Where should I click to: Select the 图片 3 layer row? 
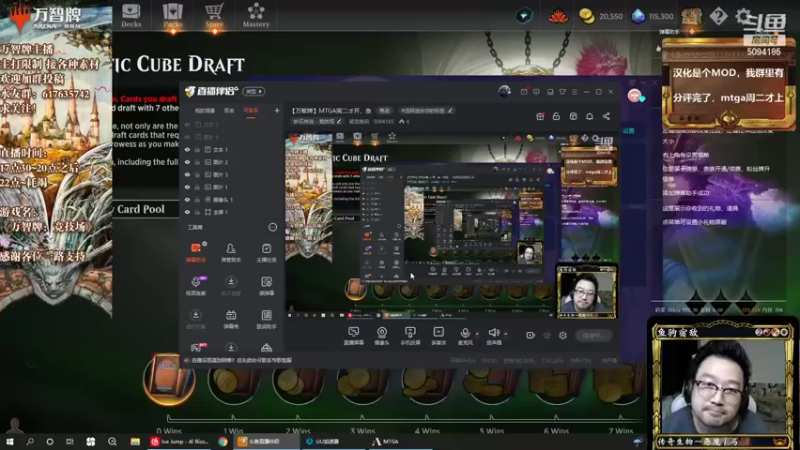click(x=232, y=174)
